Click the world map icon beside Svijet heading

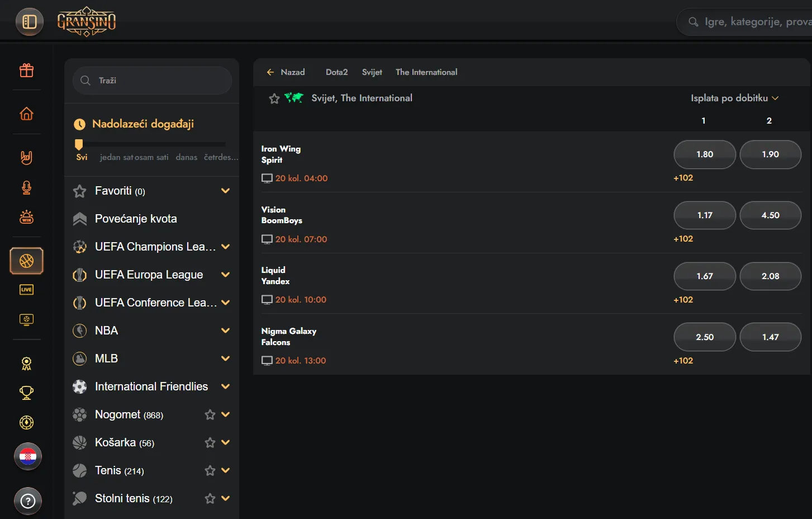tap(294, 98)
